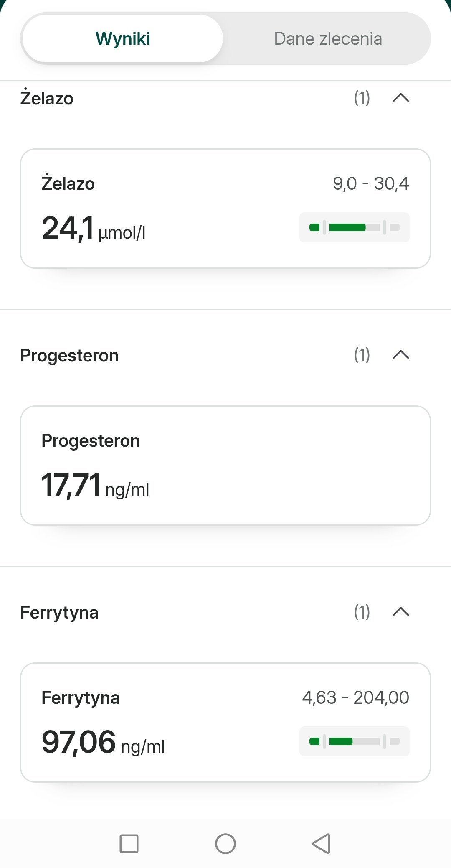This screenshot has height=868, width=451.
Task: Collapse the Progesteron section chevron
Action: click(401, 355)
